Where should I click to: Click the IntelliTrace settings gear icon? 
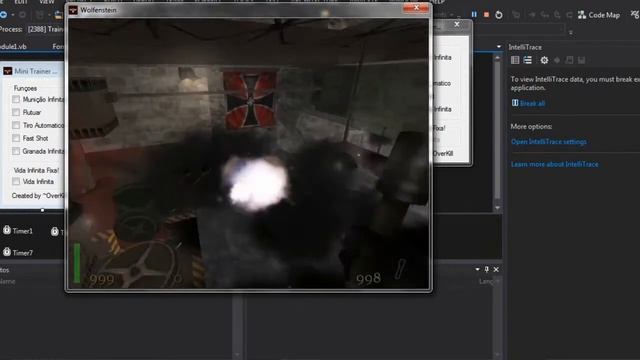point(544,60)
